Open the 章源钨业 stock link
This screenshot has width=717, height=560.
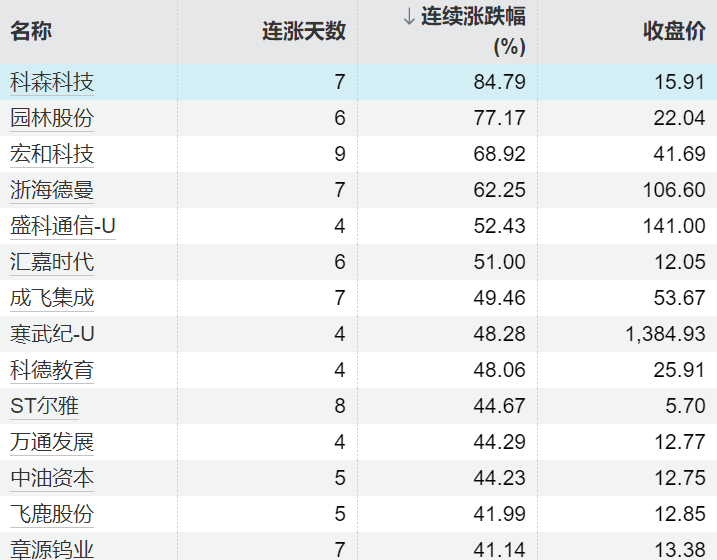tap(52, 549)
